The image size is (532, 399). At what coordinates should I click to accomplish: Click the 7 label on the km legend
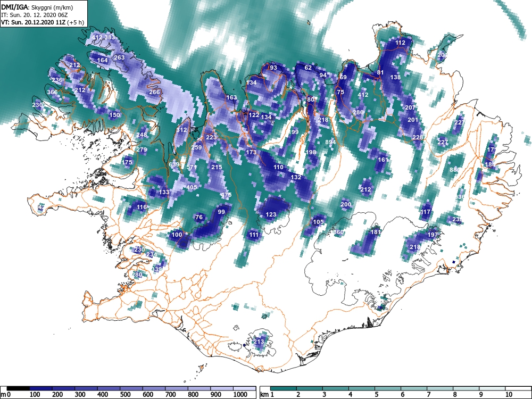428,394
